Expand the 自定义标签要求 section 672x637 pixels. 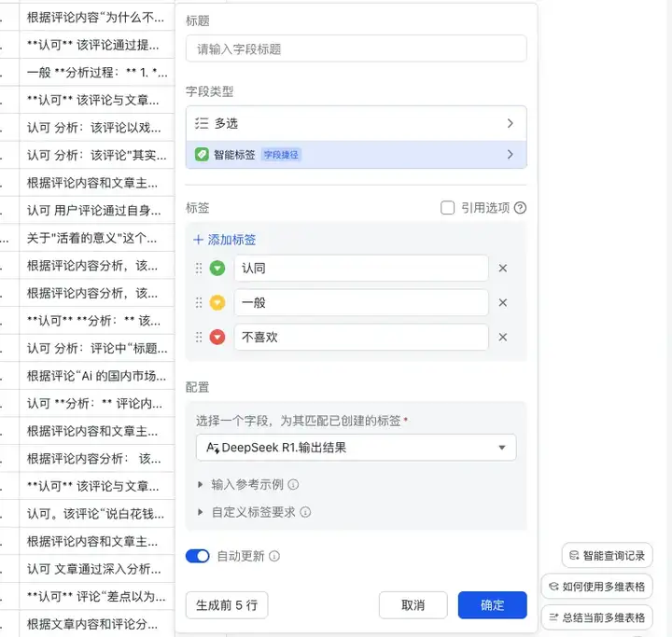[200, 512]
